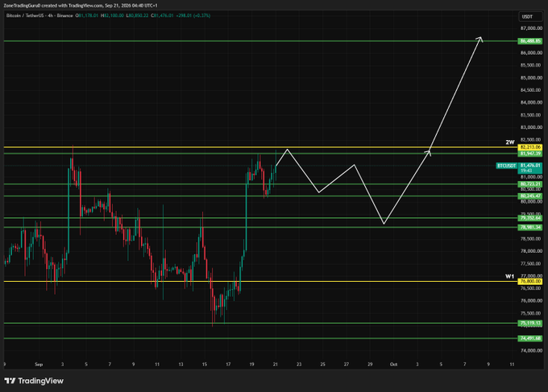The image size is (548, 392).
Task: Click the current price label 81,476.01
Action: click(529, 167)
